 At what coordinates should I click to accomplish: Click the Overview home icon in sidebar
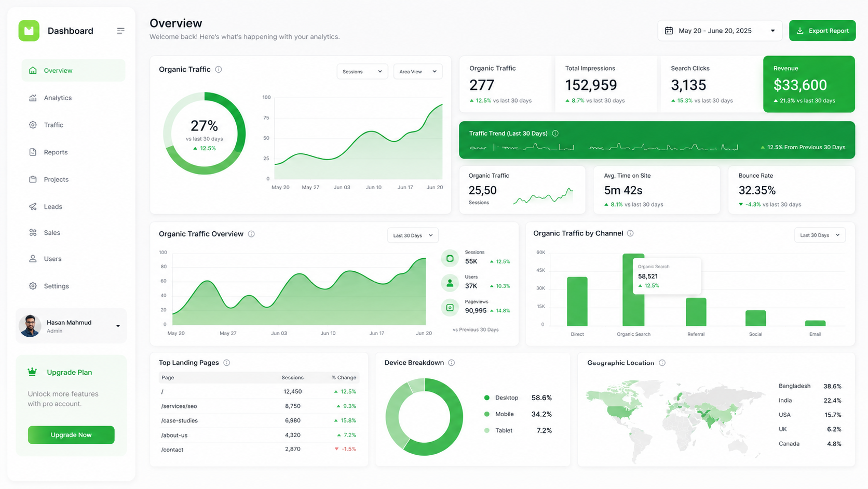point(33,70)
